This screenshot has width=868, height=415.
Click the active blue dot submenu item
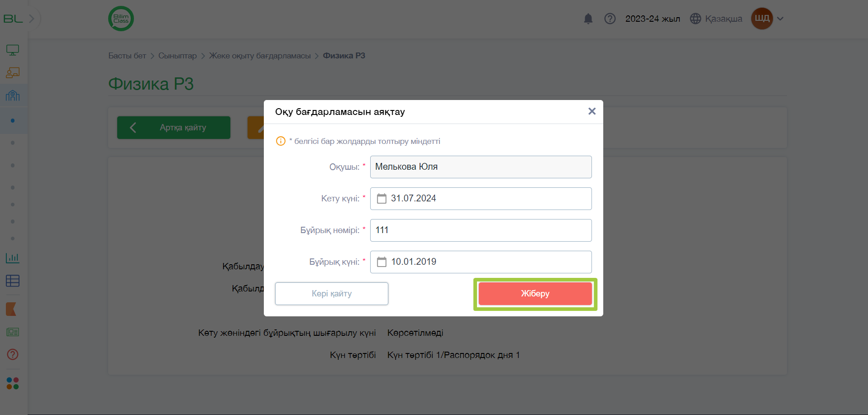tap(13, 120)
